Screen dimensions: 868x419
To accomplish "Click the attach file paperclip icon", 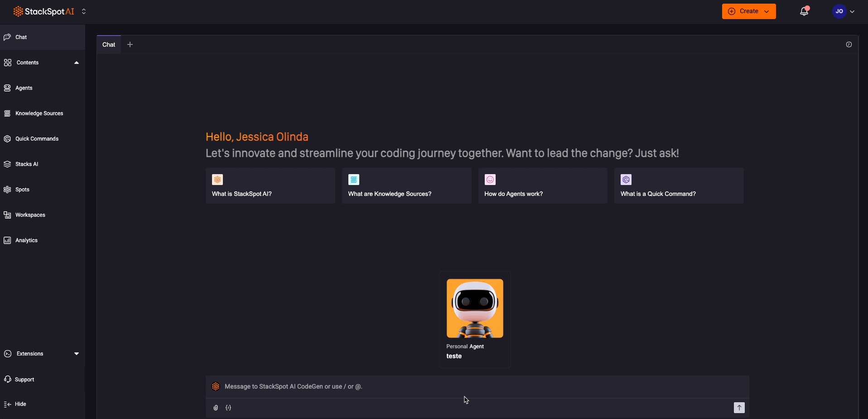I will coord(216,408).
